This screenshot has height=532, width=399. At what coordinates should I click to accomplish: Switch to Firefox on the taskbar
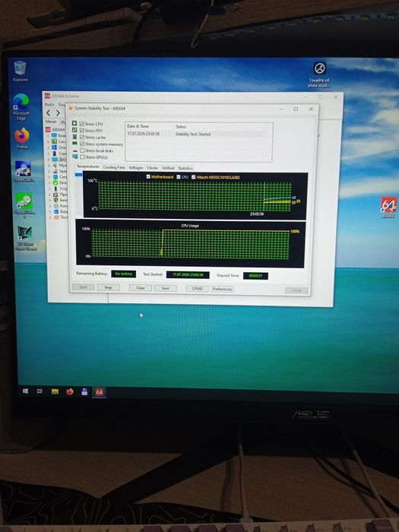(70, 392)
